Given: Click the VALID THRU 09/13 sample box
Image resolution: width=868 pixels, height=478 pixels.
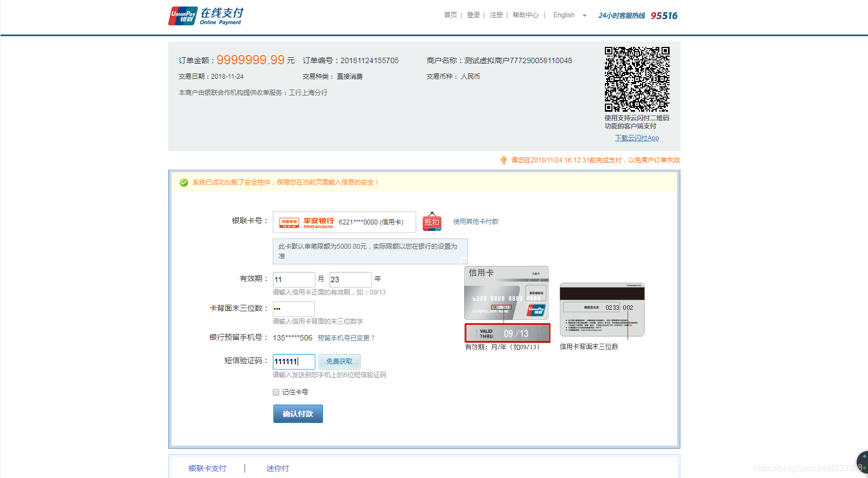Looking at the screenshot, I should click(x=507, y=333).
